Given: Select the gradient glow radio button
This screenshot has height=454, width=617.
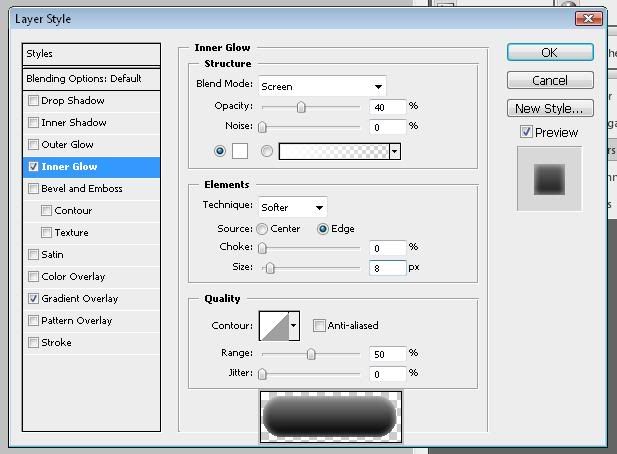Looking at the screenshot, I should 266,151.
